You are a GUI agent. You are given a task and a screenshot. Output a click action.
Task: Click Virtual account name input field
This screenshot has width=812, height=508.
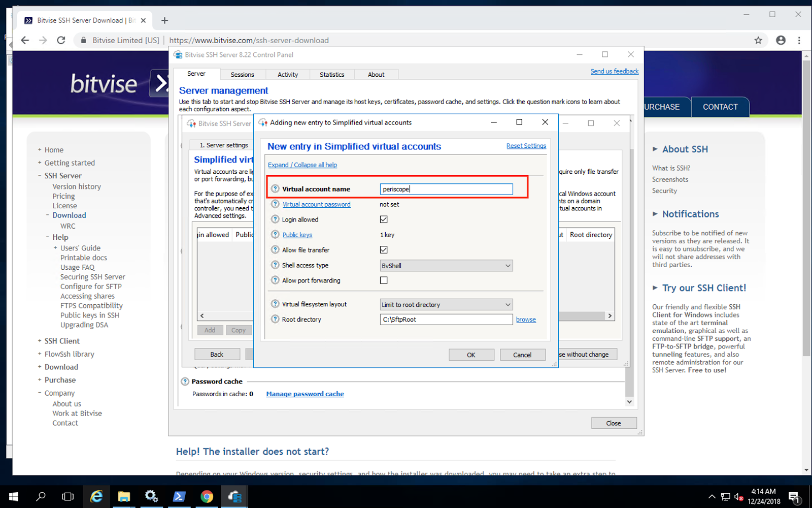[x=446, y=189]
